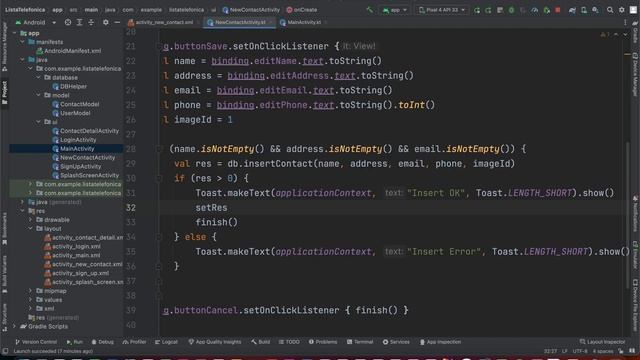Open the Run tool window
The height and width of the screenshot is (360, 640).
75,342
